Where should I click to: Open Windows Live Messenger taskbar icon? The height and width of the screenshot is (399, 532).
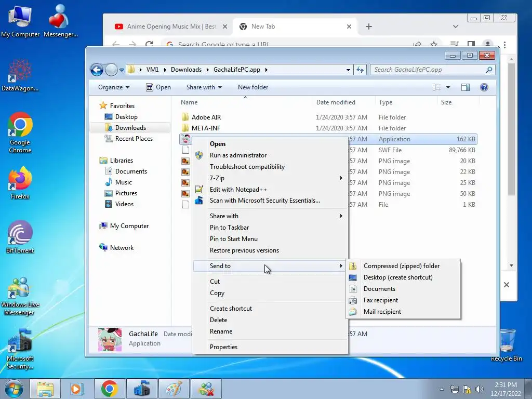pyautogui.click(x=206, y=389)
